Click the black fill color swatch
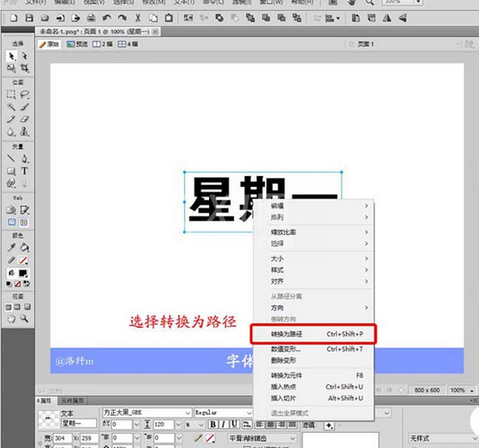This screenshot has height=448, width=479. point(23,273)
